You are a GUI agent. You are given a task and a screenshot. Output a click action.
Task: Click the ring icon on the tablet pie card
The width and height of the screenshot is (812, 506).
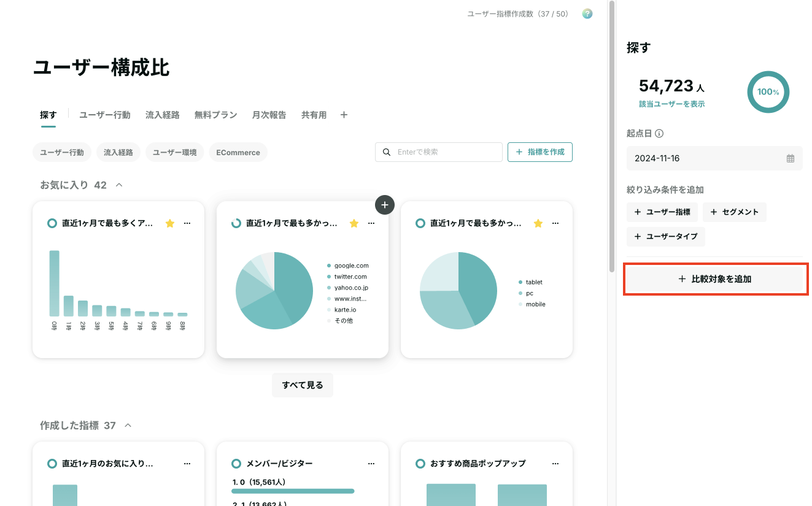pyautogui.click(x=420, y=223)
